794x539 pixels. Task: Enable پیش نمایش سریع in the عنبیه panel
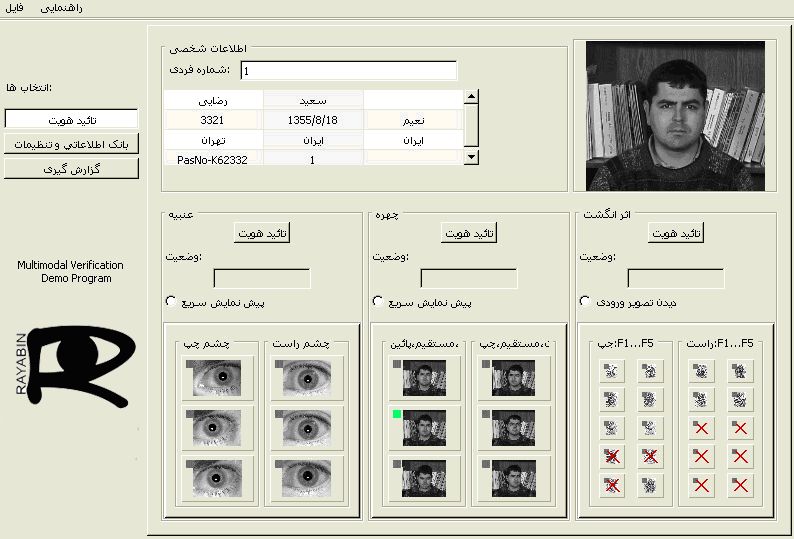point(171,301)
